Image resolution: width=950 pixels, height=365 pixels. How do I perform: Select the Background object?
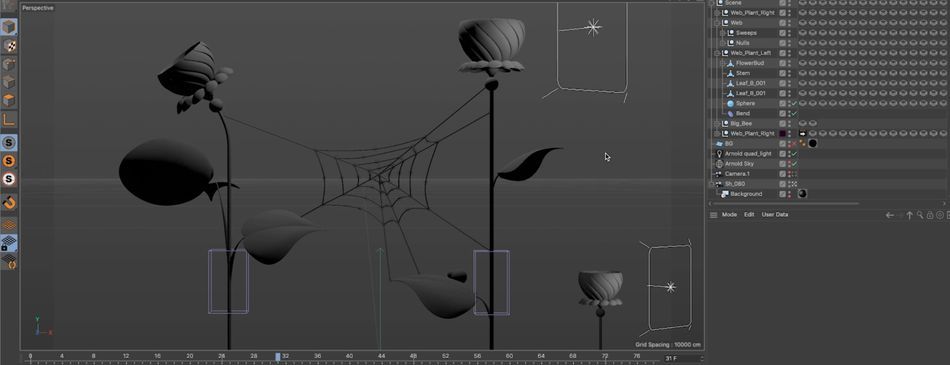point(746,194)
